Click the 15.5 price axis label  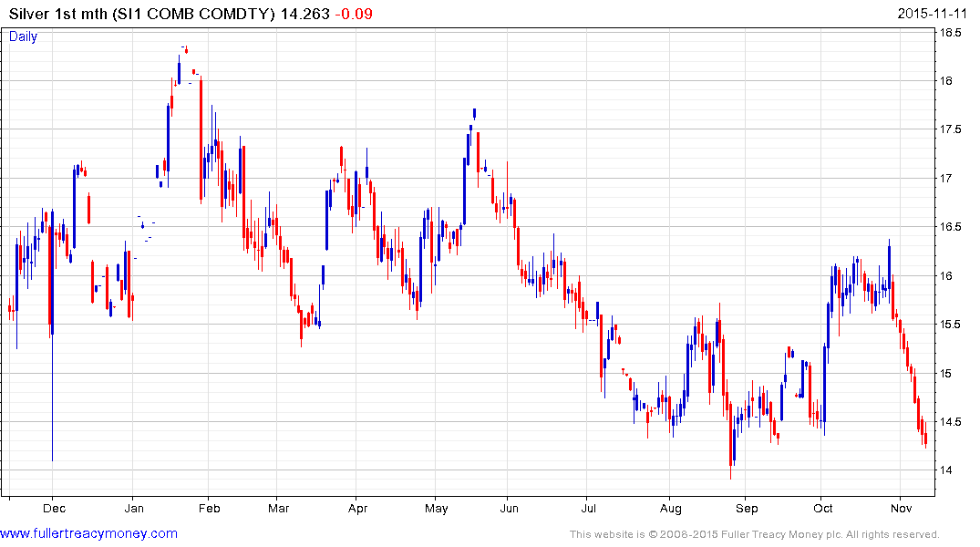951,325
